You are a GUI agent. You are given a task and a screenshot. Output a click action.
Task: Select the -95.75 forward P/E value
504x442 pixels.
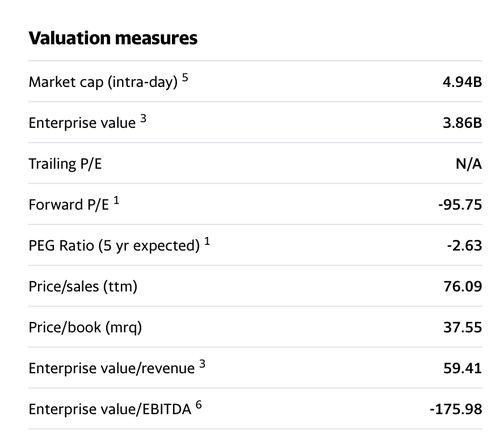click(460, 205)
